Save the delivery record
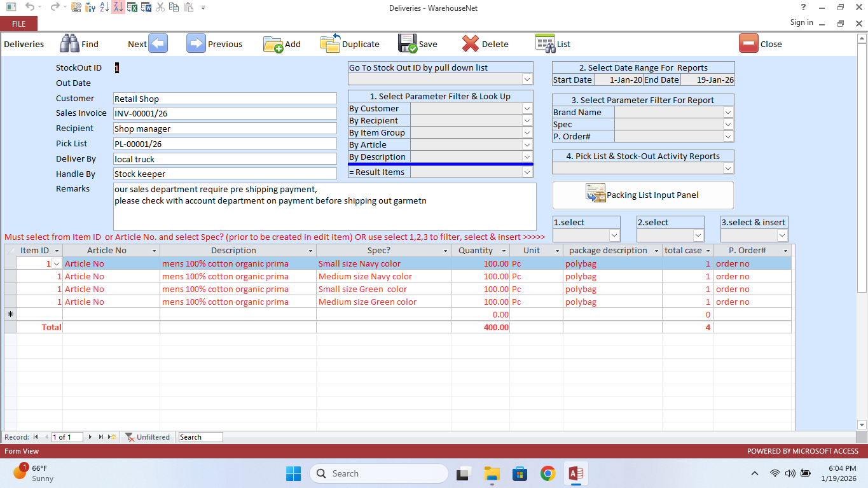This screenshot has height=488, width=868. point(408,44)
